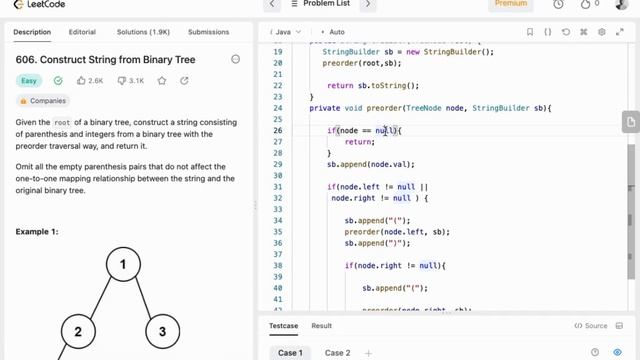Add a new test case plus
The width and height of the screenshot is (640, 360).
point(368,353)
